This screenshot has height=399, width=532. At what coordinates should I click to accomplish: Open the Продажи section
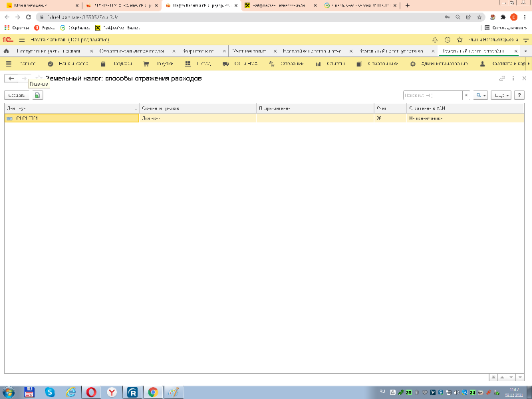click(x=116, y=63)
